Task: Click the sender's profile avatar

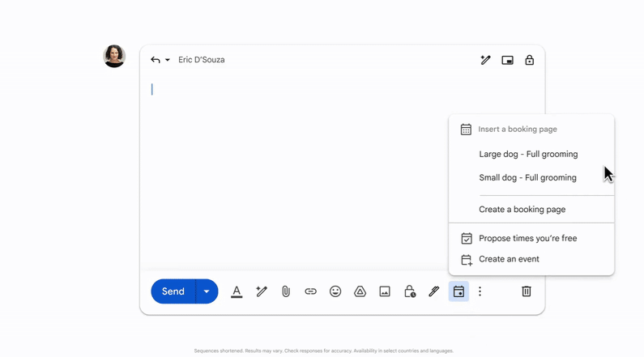Action: point(114,56)
